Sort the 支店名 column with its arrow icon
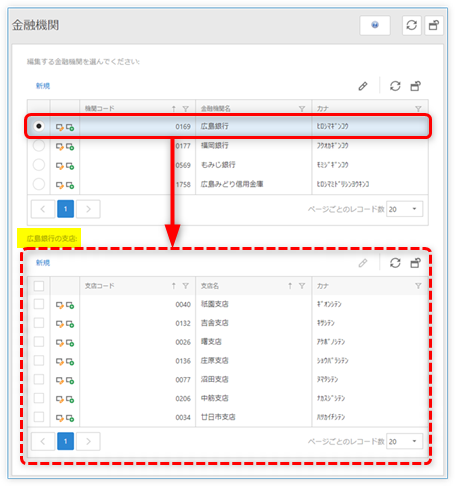 point(290,286)
